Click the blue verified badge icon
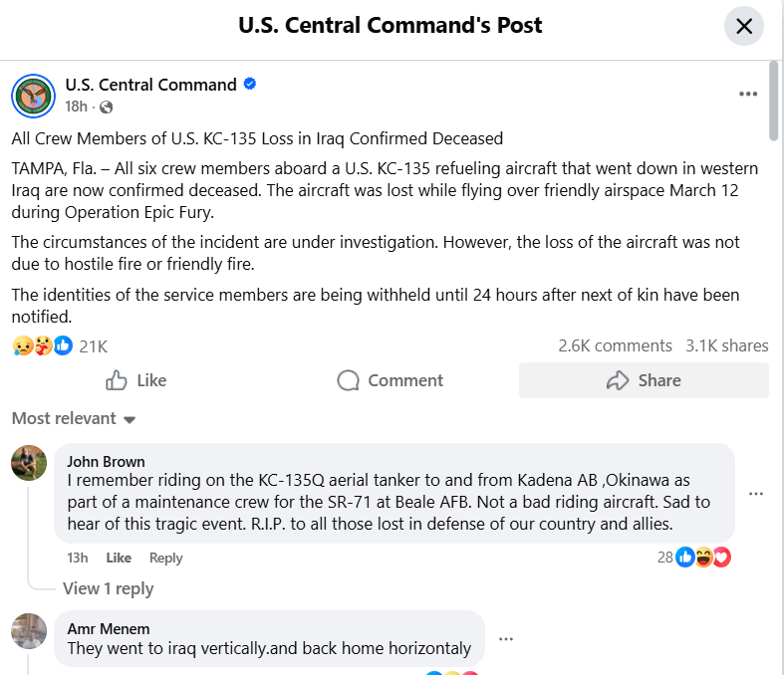This screenshot has width=784, height=675. [x=250, y=85]
